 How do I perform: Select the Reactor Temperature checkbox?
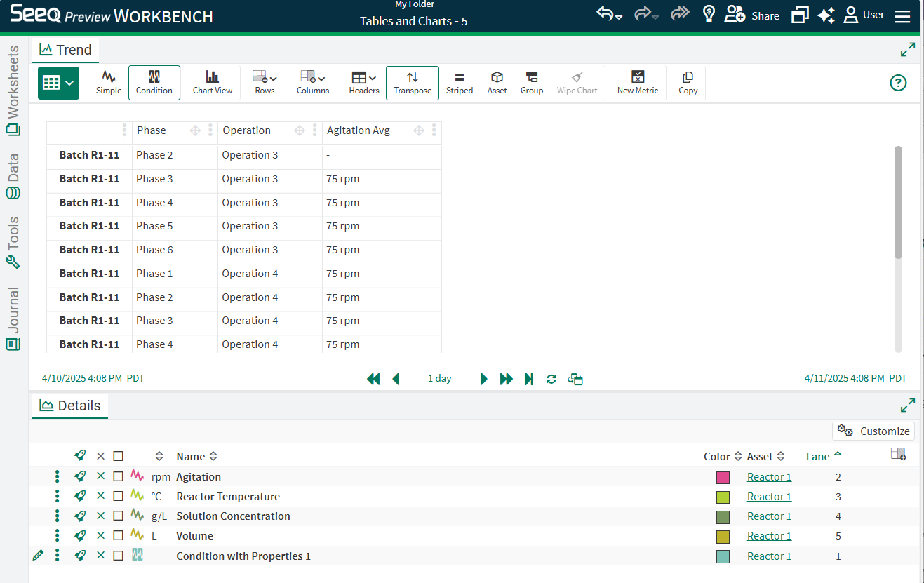[x=118, y=496]
